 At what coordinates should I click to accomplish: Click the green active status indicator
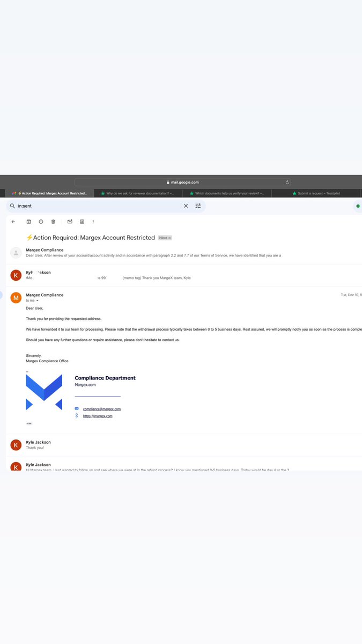tap(358, 206)
